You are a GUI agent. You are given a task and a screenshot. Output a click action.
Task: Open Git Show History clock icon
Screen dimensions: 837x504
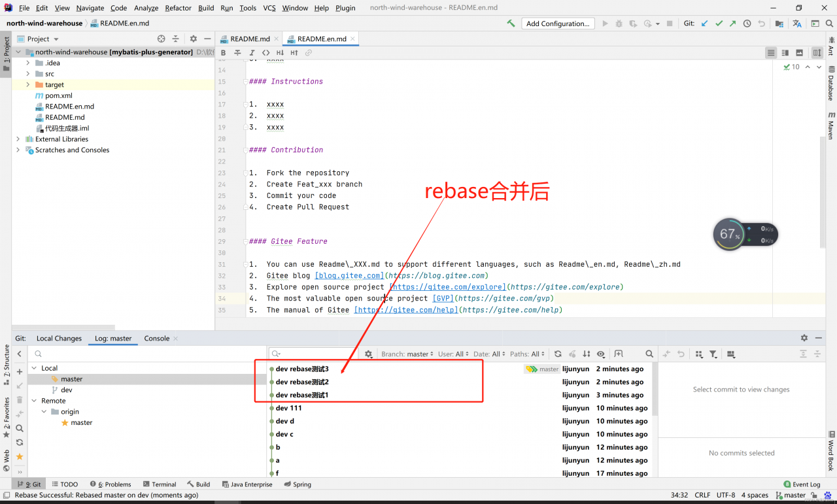tap(747, 24)
